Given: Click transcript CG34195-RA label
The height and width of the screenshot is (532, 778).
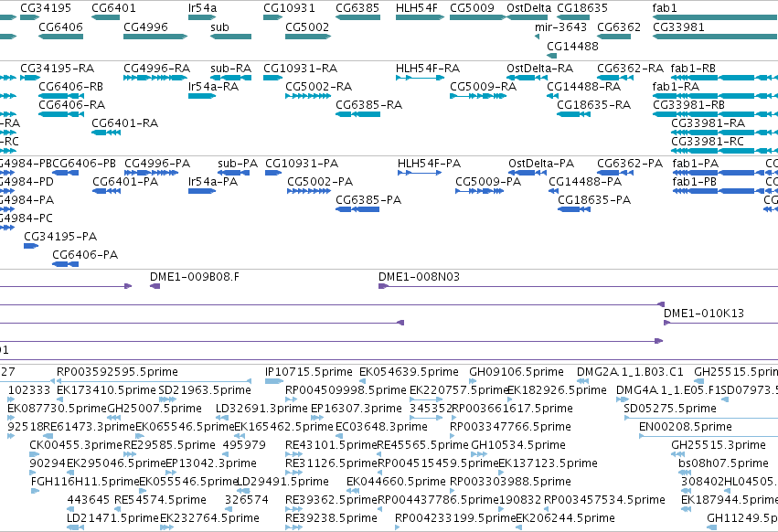Looking at the screenshot, I should [x=57, y=68].
